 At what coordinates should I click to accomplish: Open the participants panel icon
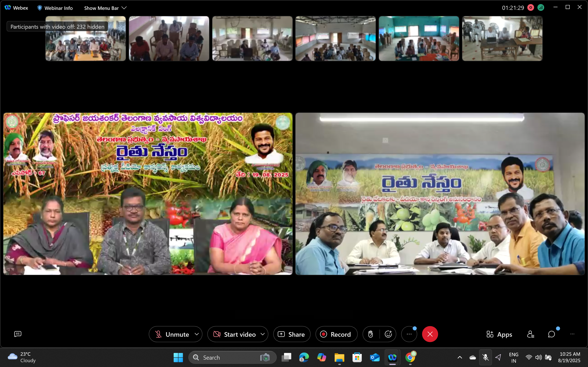pos(530,334)
